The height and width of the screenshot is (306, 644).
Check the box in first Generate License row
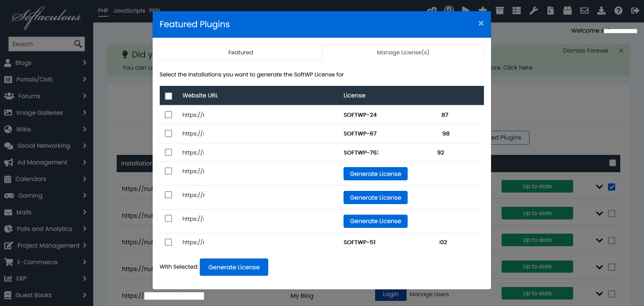click(169, 171)
